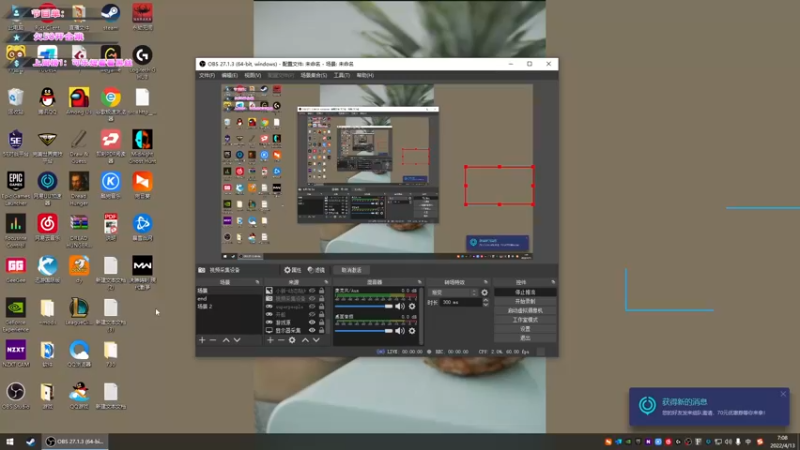This screenshot has height=450, width=800.
Task: Select the 显示器采集 source row
Action: pyautogui.click(x=296, y=330)
